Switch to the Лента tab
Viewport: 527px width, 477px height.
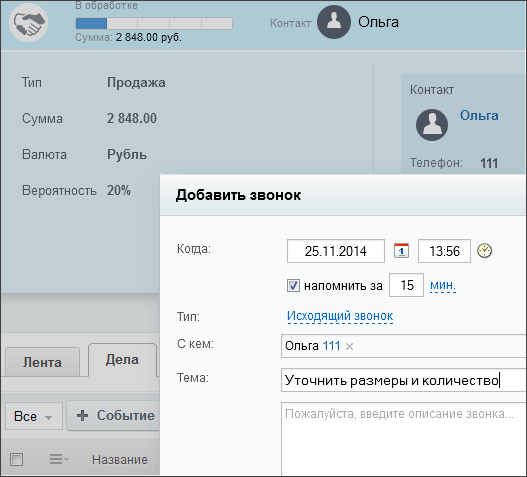coord(42,362)
